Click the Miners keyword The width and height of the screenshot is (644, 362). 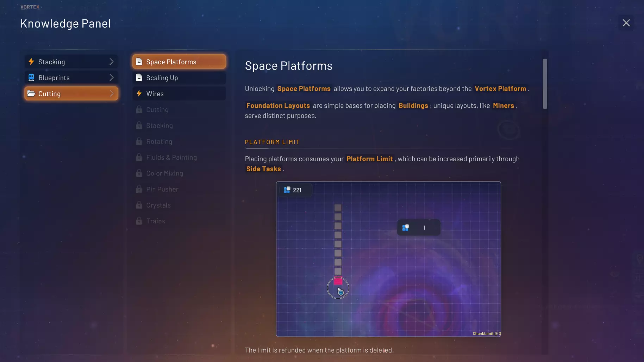(x=503, y=106)
